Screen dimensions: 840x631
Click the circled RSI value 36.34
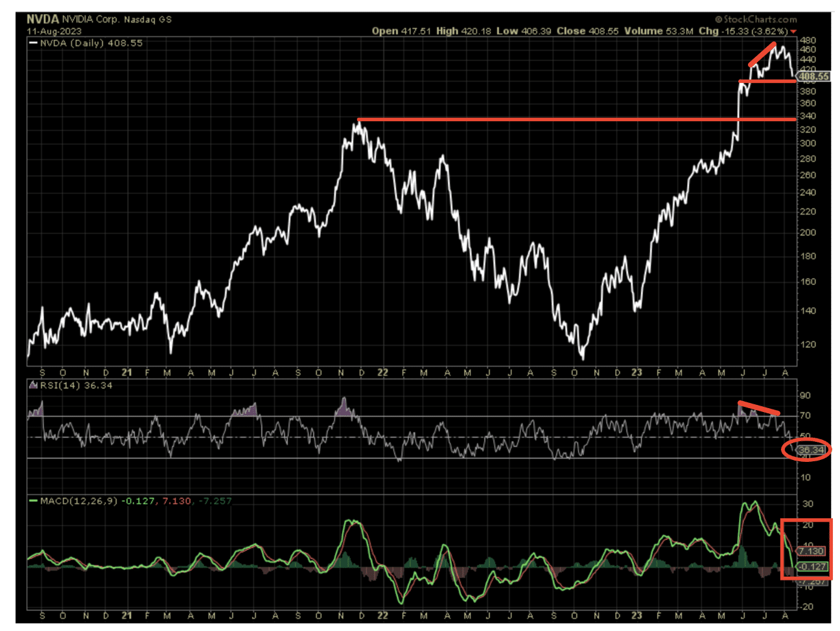[811, 450]
